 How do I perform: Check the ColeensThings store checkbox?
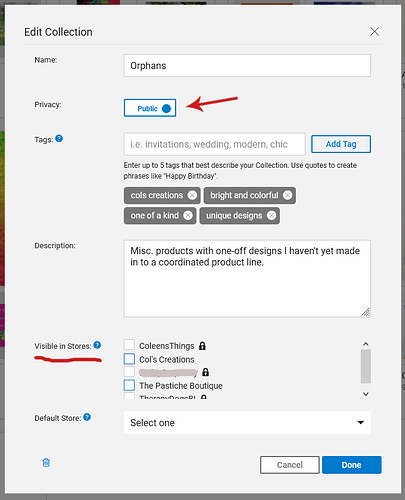[x=129, y=345]
